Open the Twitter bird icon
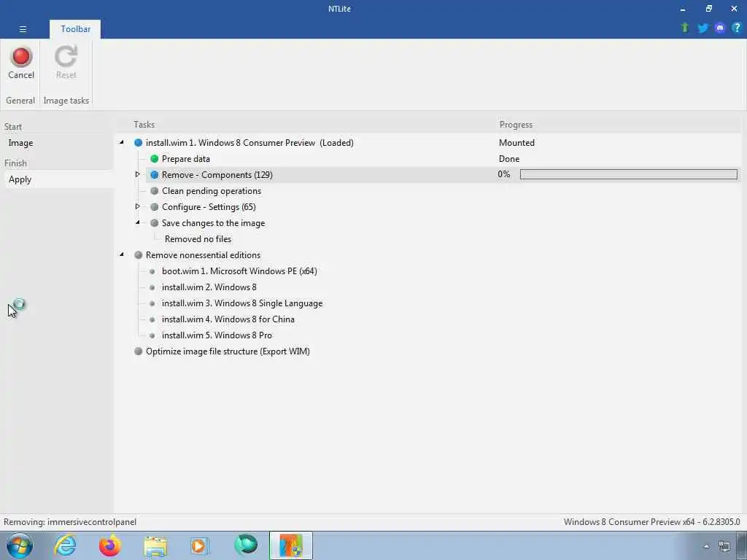747x560 pixels. click(x=703, y=28)
